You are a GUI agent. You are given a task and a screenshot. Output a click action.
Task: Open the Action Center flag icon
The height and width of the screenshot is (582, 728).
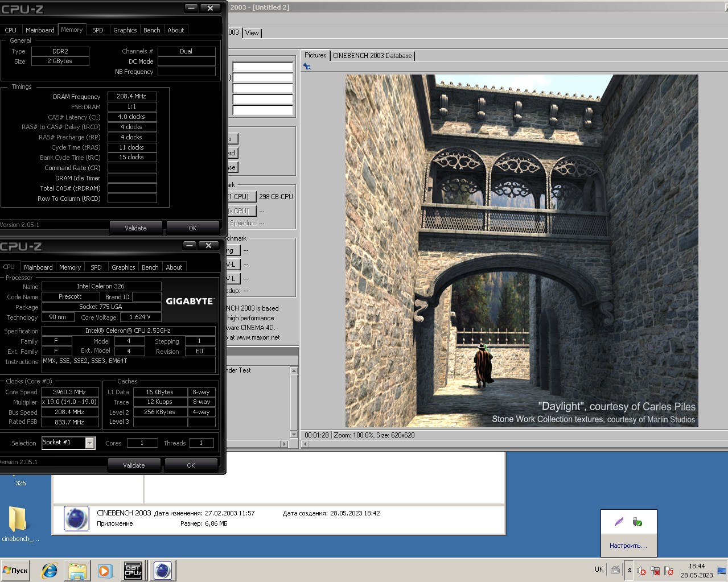click(x=669, y=571)
